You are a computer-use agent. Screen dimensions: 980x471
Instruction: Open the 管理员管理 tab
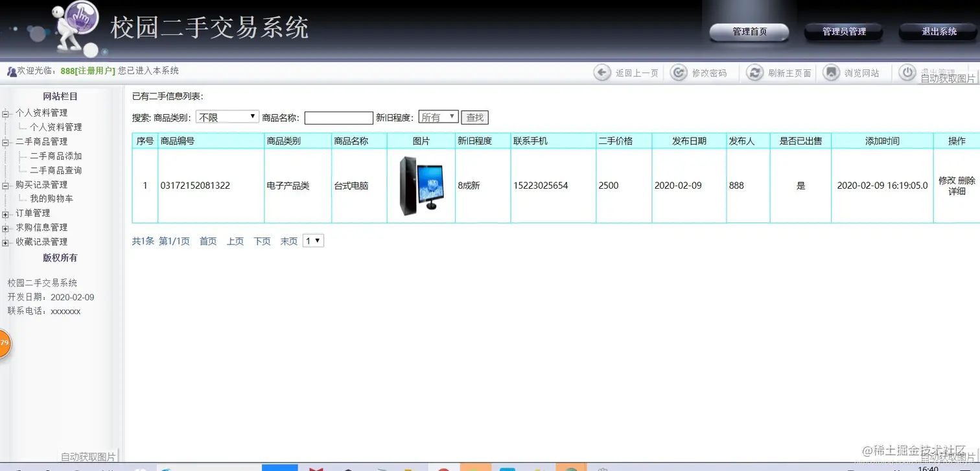click(844, 32)
